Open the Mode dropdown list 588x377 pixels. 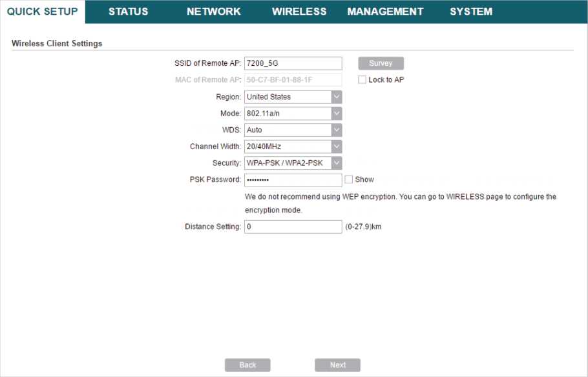click(293, 114)
